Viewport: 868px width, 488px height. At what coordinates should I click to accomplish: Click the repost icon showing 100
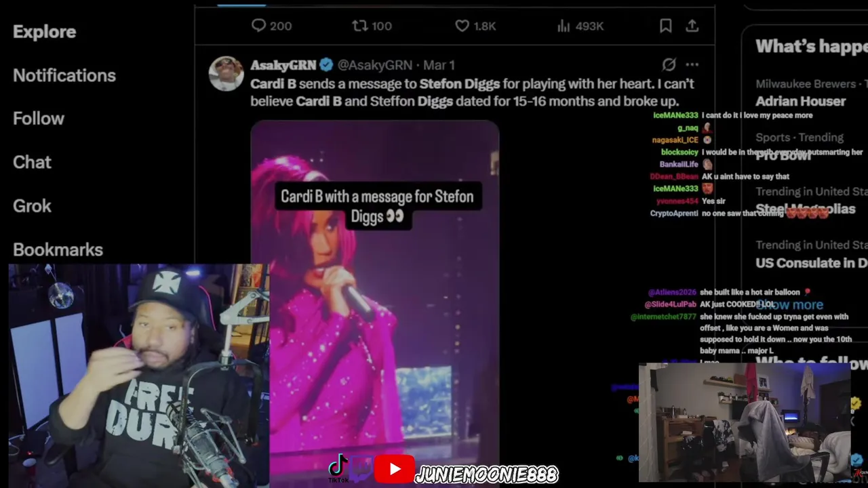tap(359, 26)
